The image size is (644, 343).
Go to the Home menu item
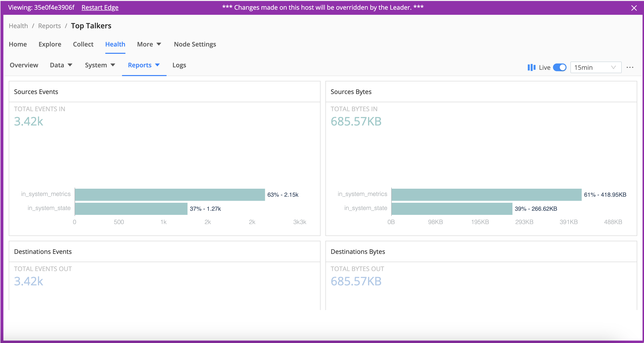pos(18,44)
